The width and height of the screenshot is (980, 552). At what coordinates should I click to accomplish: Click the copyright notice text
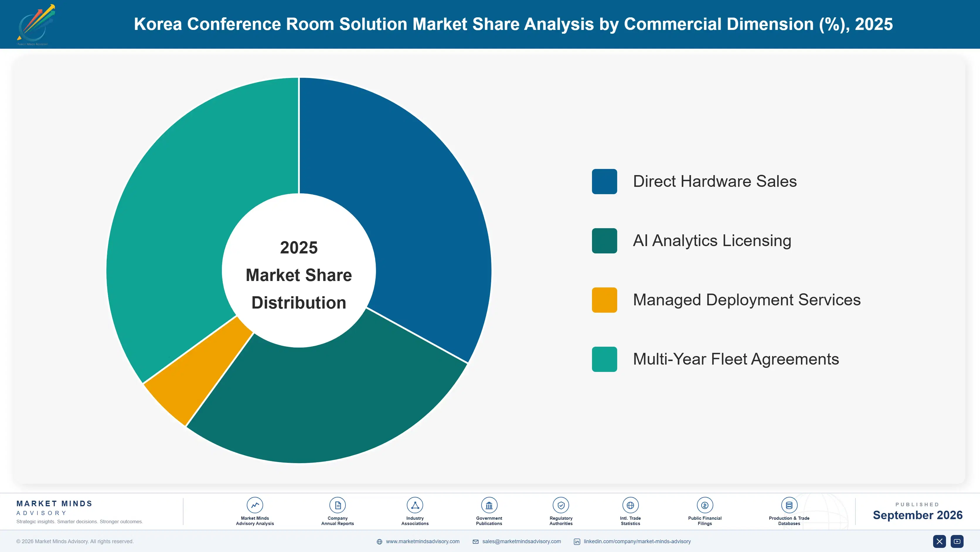[75, 541]
